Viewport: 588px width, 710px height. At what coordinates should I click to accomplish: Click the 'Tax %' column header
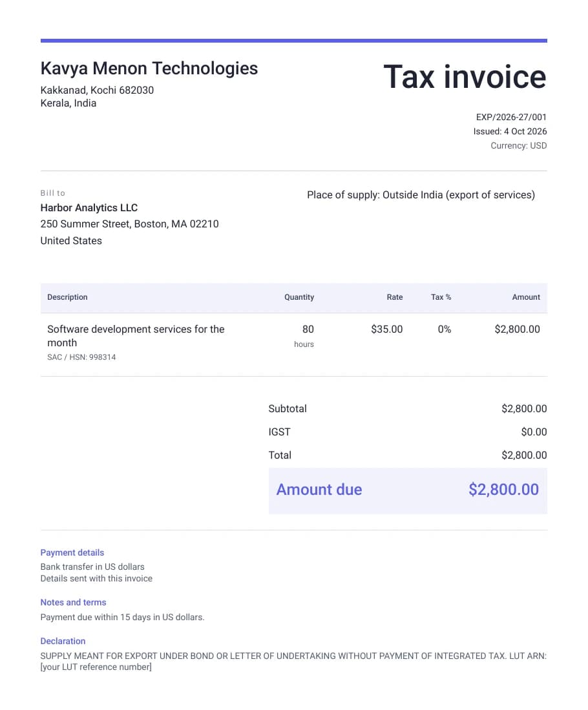pyautogui.click(x=441, y=297)
